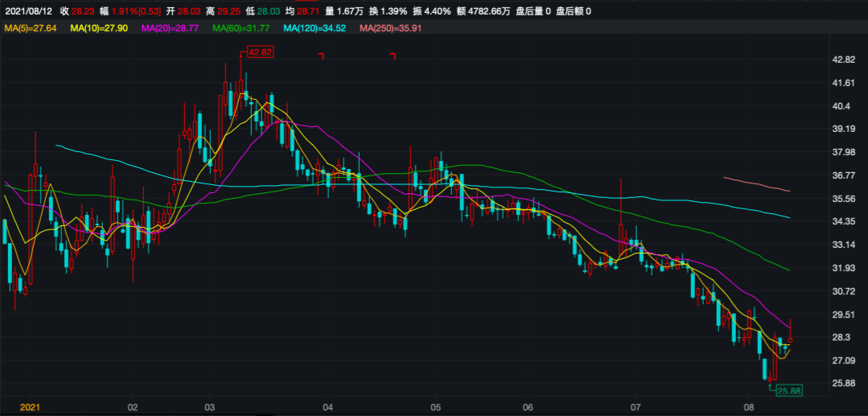Select the MA(20)=28.77 indicator label
The image size is (868, 416).
[171, 28]
